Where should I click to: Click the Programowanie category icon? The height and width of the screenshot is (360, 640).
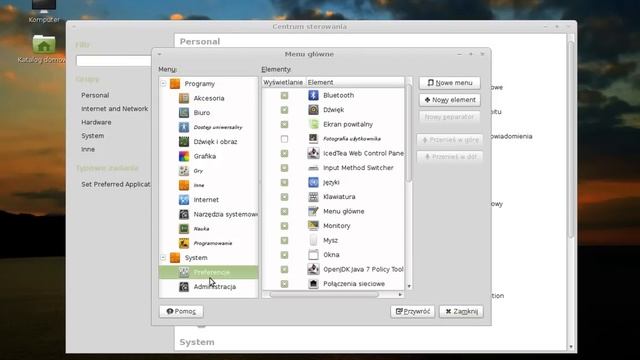coord(184,243)
